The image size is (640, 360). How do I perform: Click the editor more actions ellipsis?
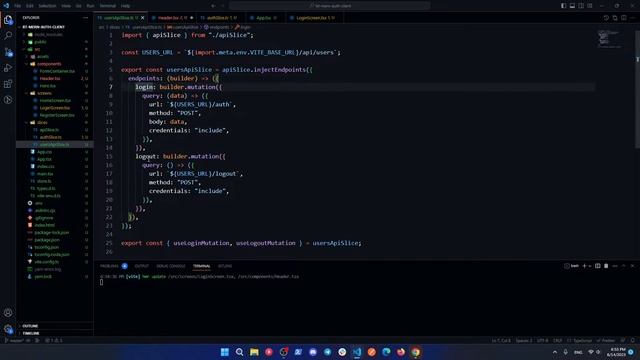tap(632, 18)
